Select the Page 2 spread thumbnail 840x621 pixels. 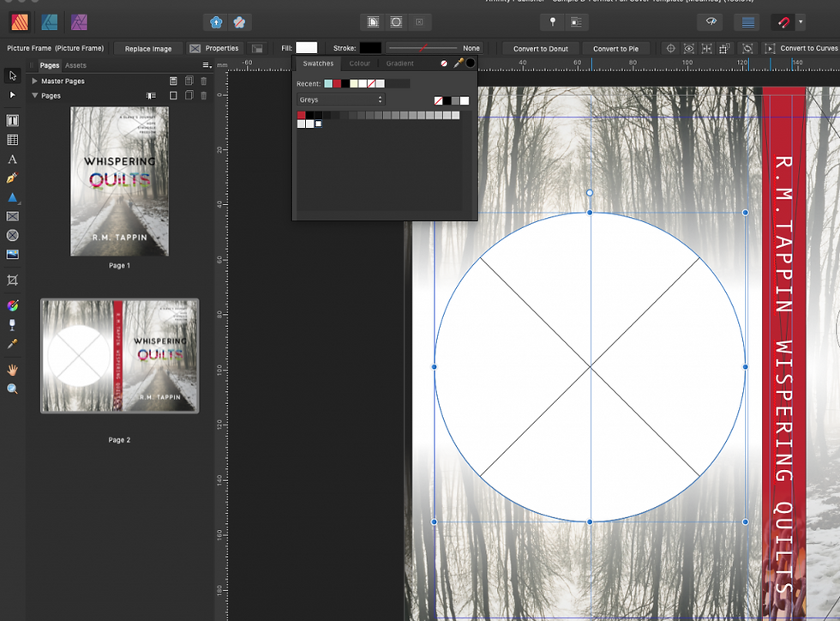[x=119, y=356]
